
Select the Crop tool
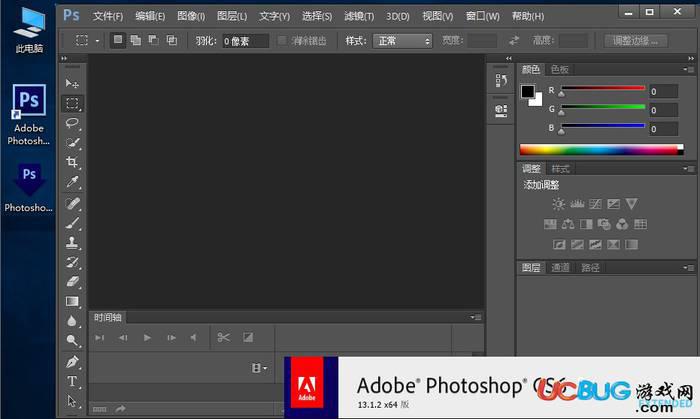(72, 162)
